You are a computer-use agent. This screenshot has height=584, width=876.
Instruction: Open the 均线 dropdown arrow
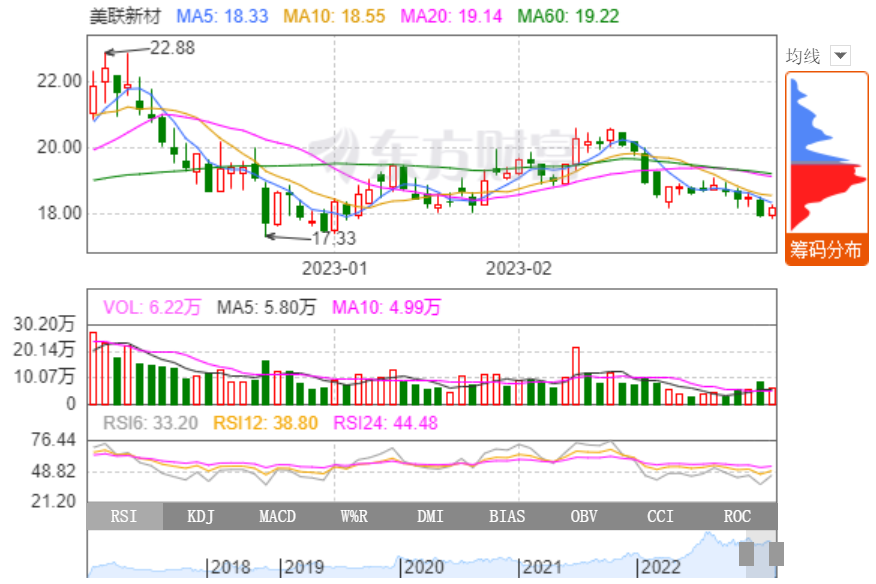[x=840, y=56]
